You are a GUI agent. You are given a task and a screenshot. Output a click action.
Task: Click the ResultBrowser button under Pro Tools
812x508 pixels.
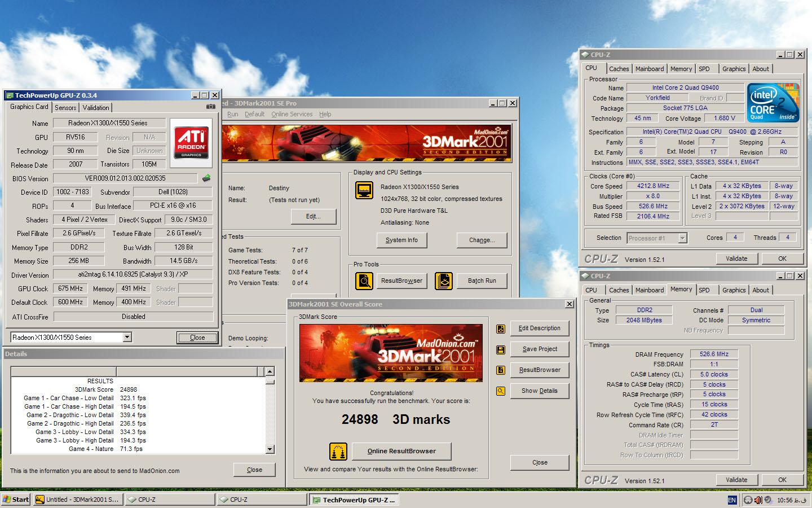pos(401,281)
